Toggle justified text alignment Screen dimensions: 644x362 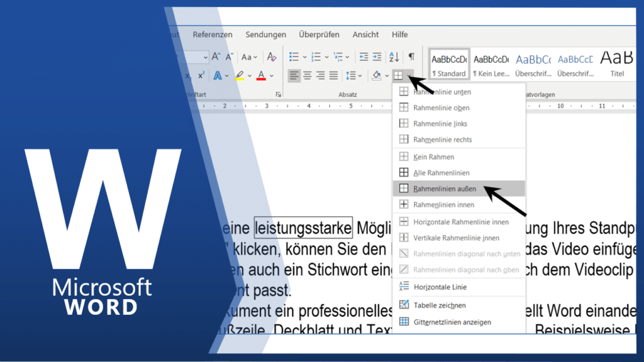click(x=333, y=76)
